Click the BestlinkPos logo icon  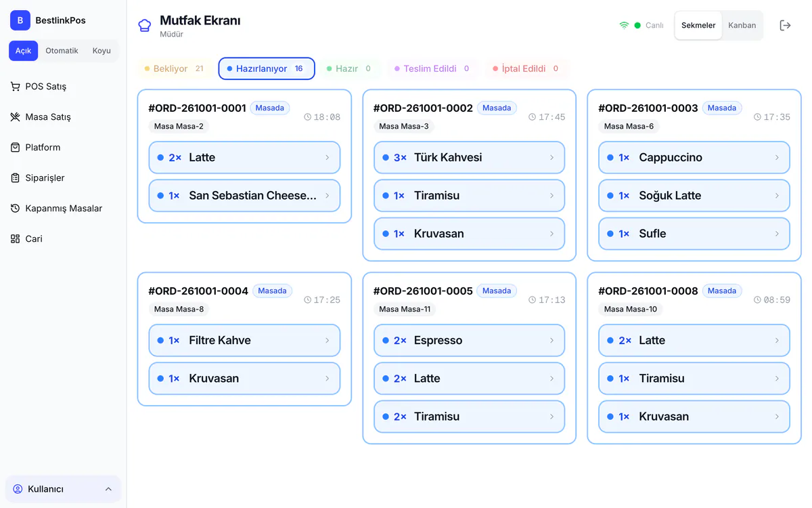coord(20,20)
